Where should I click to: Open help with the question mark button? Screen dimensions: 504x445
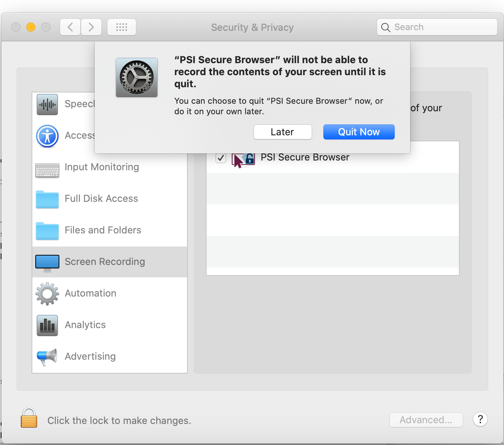pyautogui.click(x=480, y=419)
